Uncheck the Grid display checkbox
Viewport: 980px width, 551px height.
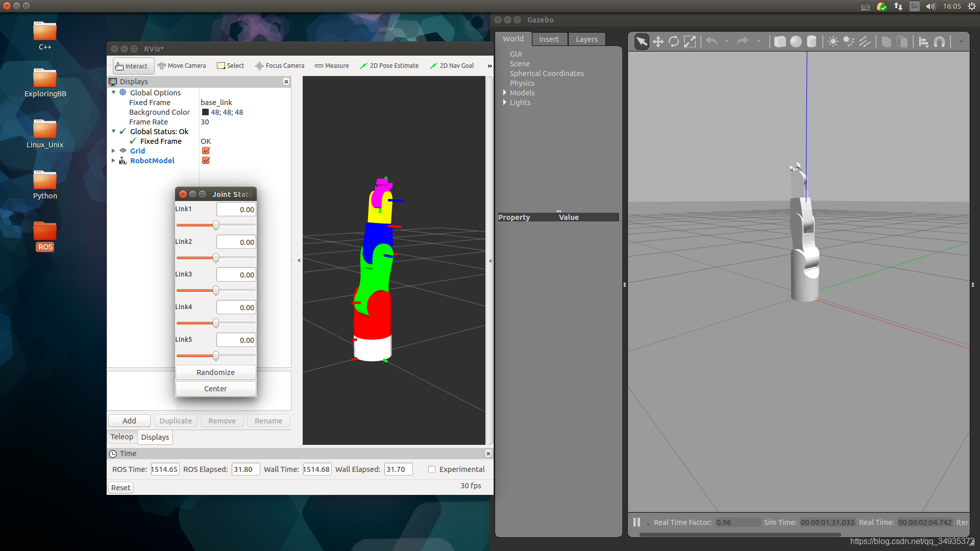point(206,151)
